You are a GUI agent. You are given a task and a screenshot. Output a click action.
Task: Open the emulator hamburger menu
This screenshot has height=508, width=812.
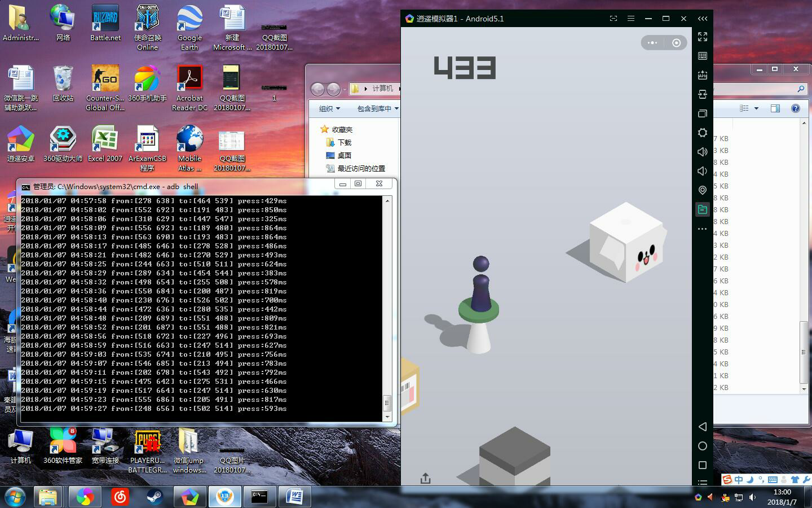pyautogui.click(x=631, y=19)
